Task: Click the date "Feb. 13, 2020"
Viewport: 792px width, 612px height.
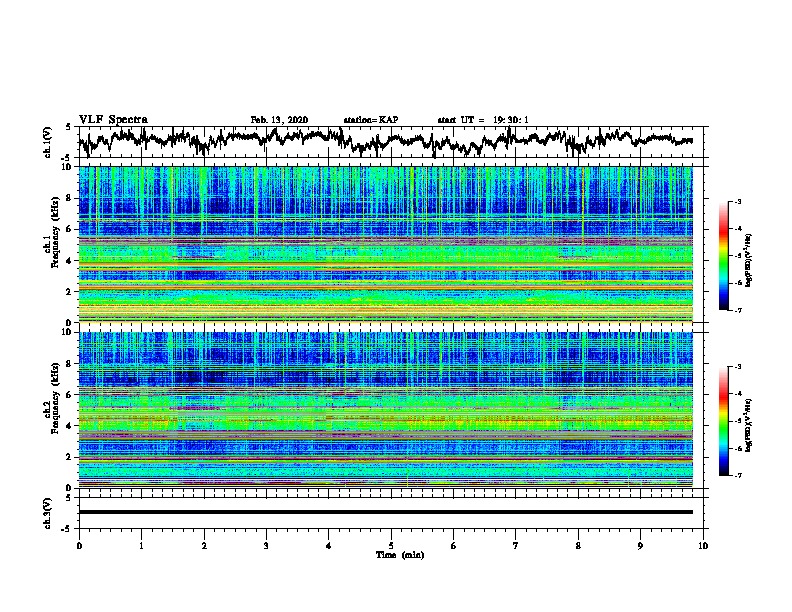Action: [x=279, y=120]
